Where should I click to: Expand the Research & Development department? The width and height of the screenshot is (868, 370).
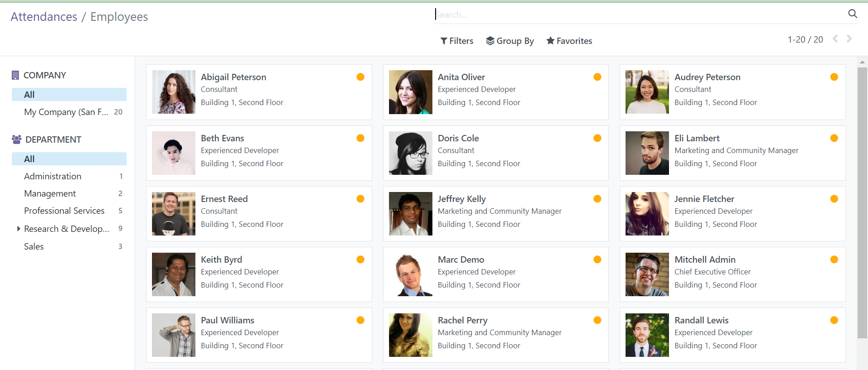tap(19, 229)
